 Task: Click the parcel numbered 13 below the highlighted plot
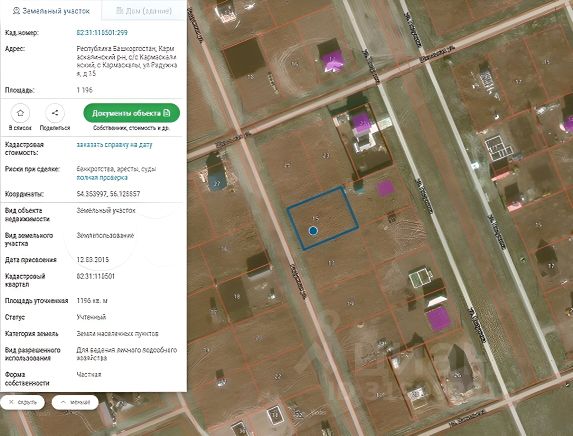tap(331, 262)
